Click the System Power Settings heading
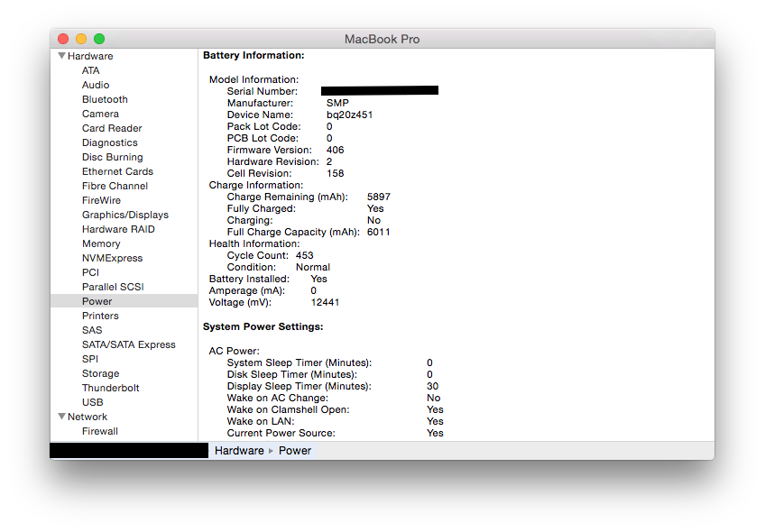Viewport: 765px width, 532px height. pyautogui.click(x=263, y=326)
